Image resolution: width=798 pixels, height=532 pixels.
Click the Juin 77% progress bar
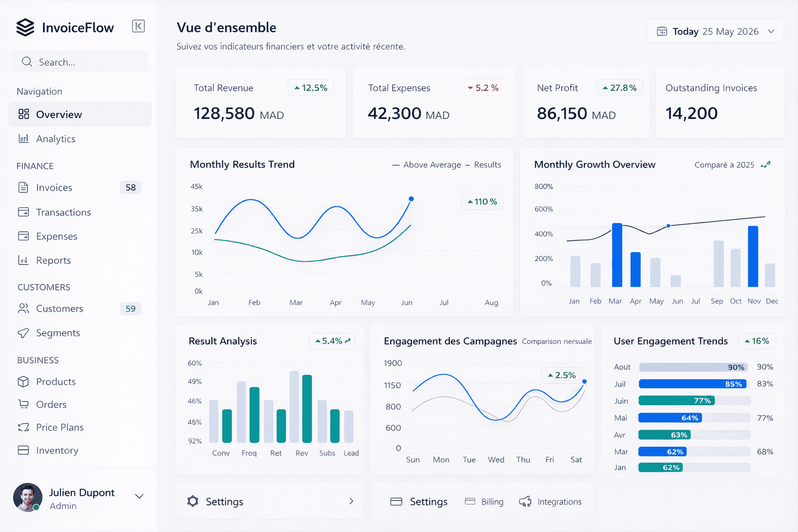tap(695, 401)
